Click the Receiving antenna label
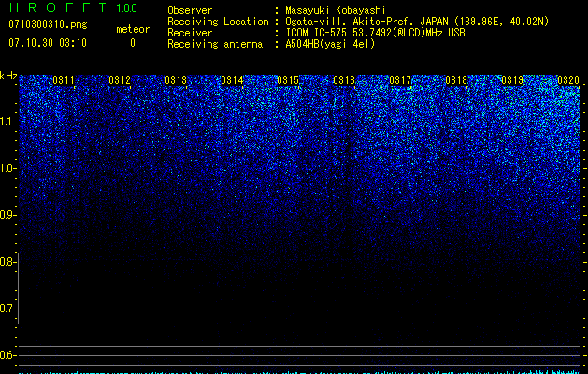Viewport: 588px width, 374px height. coord(215,44)
